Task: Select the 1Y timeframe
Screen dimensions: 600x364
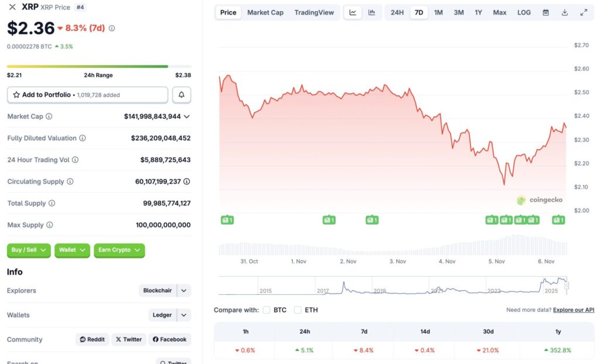Action: coord(478,12)
